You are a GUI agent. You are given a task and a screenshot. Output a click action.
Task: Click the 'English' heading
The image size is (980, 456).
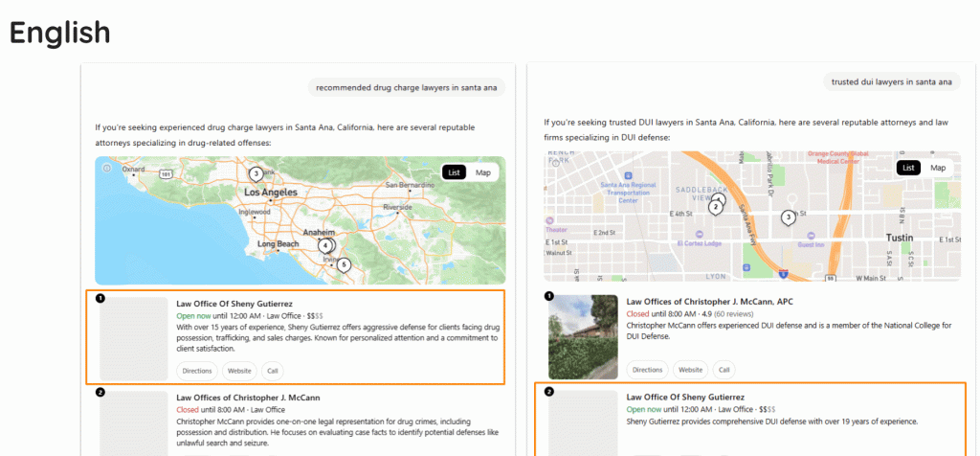click(x=59, y=32)
